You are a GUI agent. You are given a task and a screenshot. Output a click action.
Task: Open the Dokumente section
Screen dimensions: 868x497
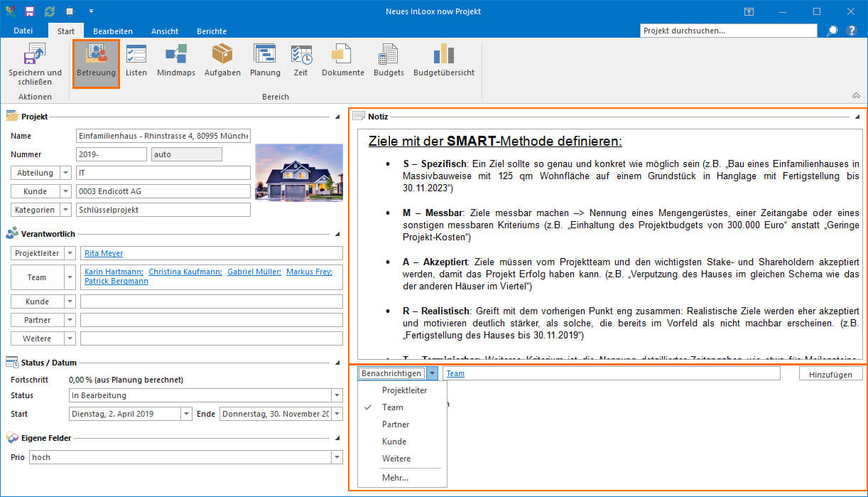pos(343,60)
